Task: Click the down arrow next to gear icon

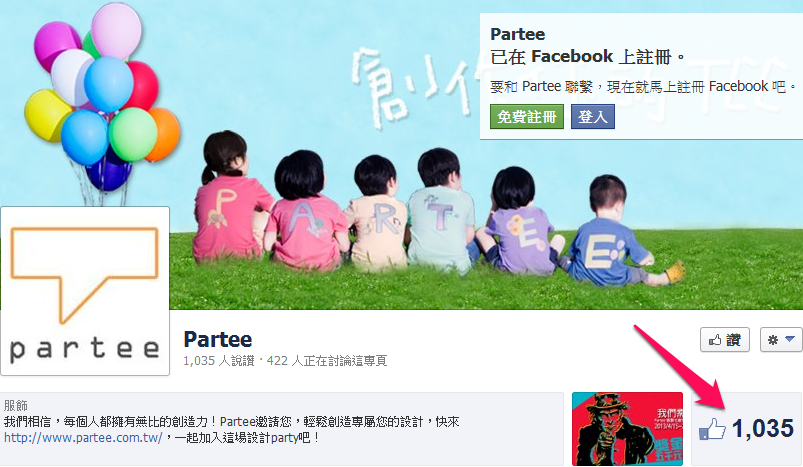Action: coord(790,339)
